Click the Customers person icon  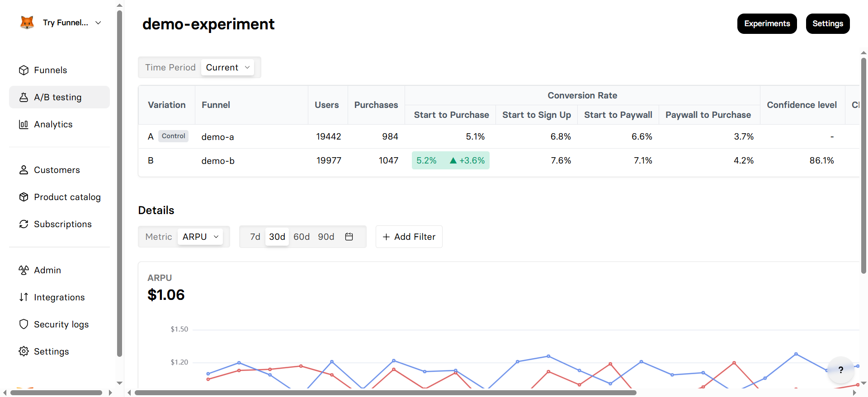tap(24, 170)
